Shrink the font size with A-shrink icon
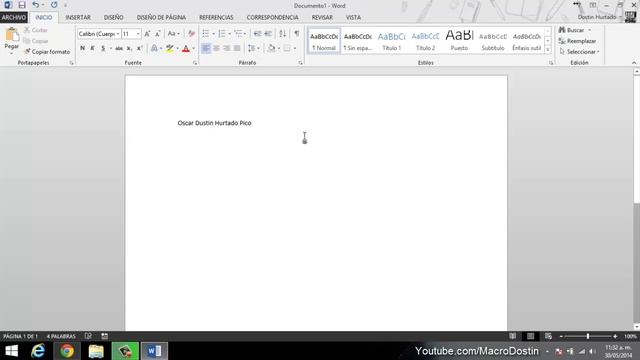The width and height of the screenshot is (640, 360). point(158,34)
